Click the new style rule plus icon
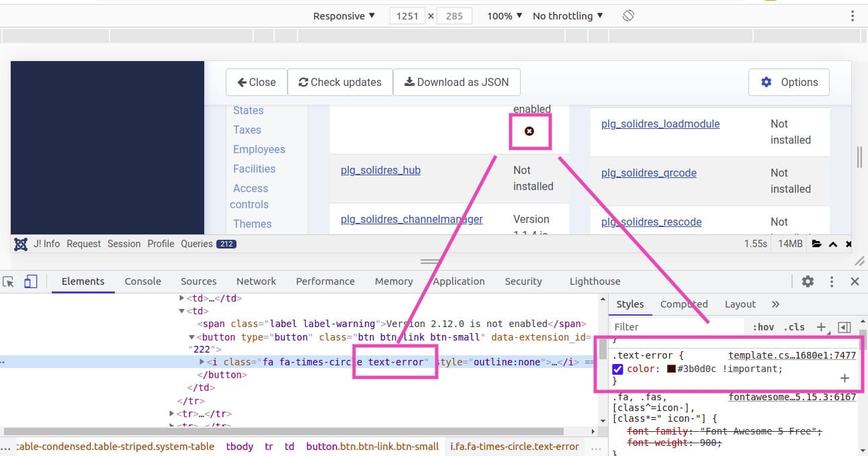 click(x=821, y=327)
